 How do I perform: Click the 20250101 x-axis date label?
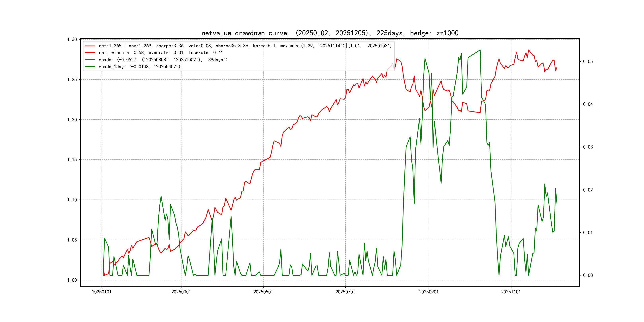click(102, 292)
